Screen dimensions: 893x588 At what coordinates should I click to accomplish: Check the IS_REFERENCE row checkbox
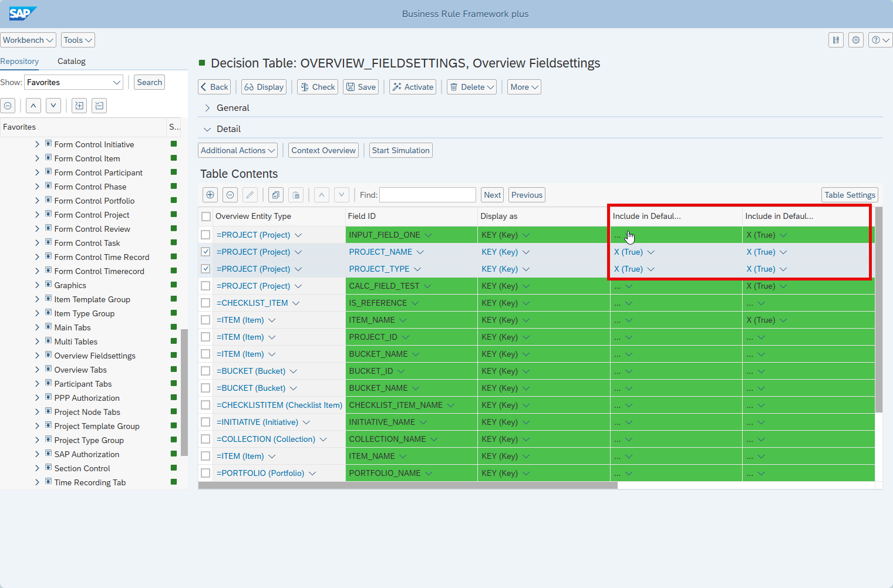click(x=205, y=303)
